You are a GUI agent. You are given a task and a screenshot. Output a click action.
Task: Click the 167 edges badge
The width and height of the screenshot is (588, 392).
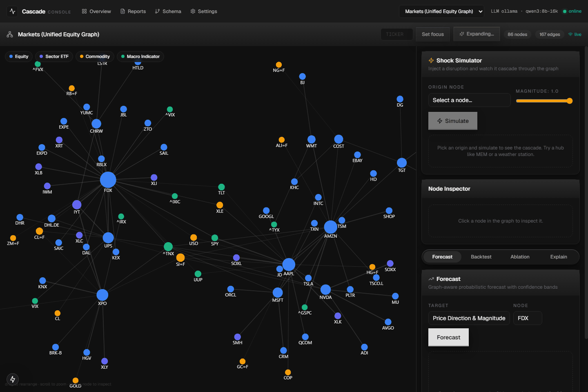[550, 34]
